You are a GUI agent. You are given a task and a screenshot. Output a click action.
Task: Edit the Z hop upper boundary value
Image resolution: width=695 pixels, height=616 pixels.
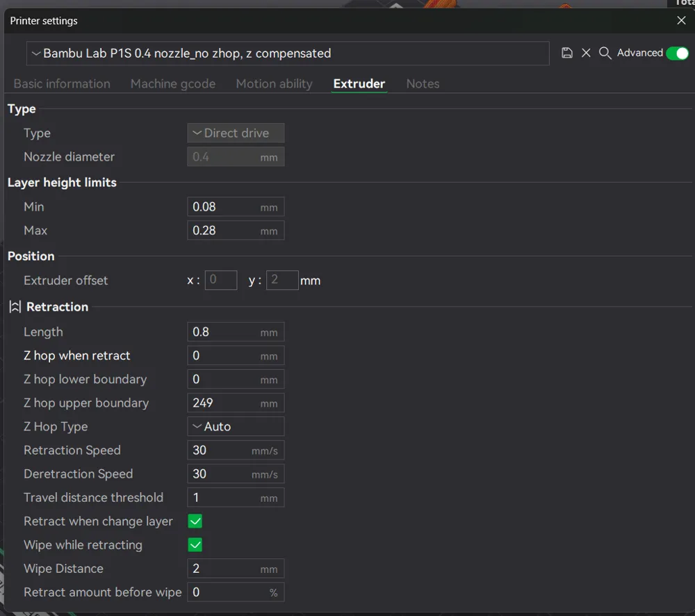236,403
